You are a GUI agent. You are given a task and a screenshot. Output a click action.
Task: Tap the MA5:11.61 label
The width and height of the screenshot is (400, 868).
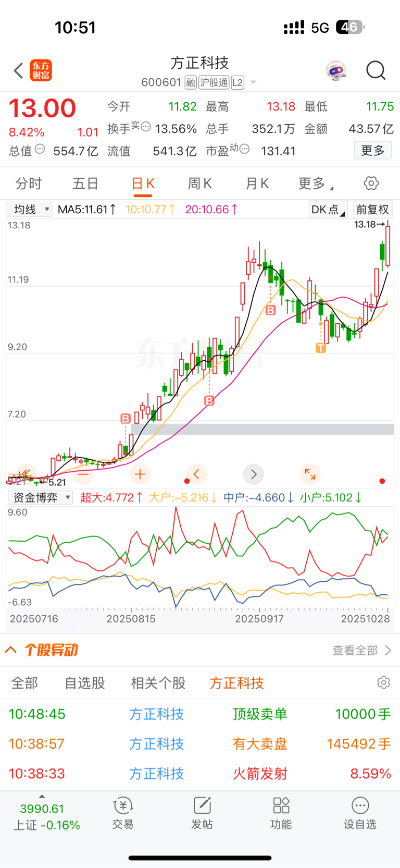click(x=87, y=210)
